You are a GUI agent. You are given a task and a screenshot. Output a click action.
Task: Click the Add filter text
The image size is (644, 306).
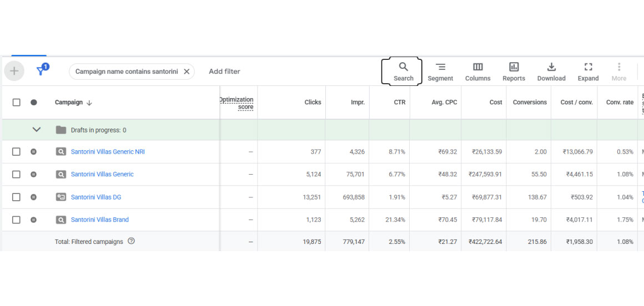[x=224, y=72]
